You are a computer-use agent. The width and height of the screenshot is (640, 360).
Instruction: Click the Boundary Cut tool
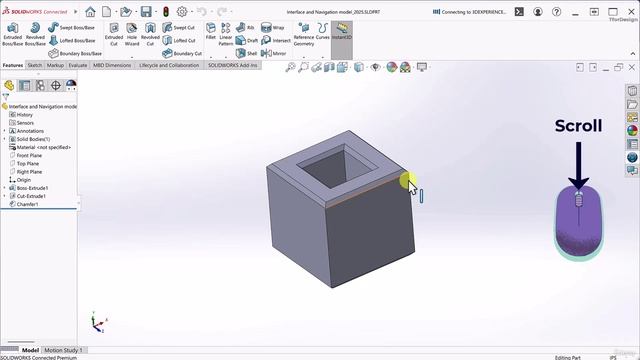(x=182, y=53)
